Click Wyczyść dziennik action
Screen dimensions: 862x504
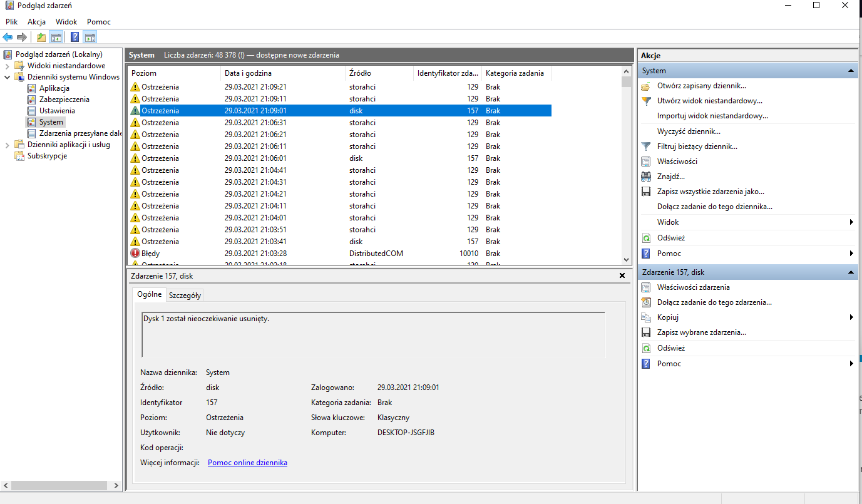click(689, 131)
